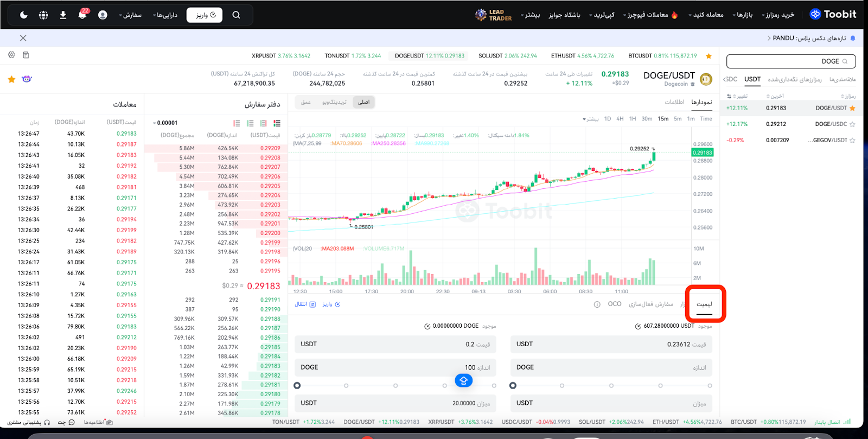Expand the معامله کنید dropdown
Image resolution: width=868 pixels, height=439 pixels.
tap(706, 15)
